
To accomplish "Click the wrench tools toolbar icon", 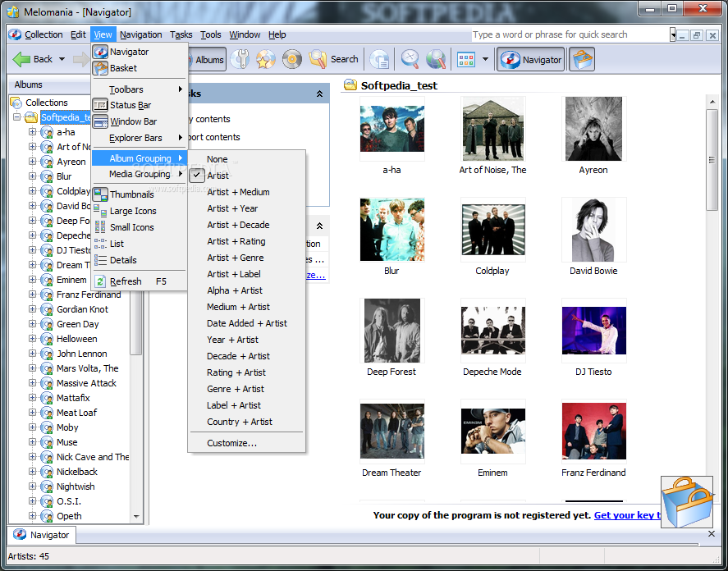I will [x=240, y=59].
